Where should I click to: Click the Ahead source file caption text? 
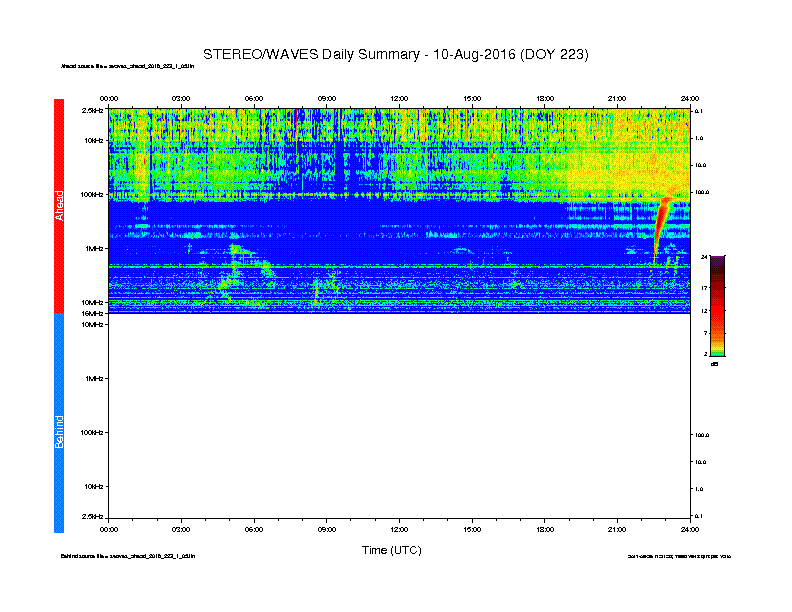click(127, 66)
